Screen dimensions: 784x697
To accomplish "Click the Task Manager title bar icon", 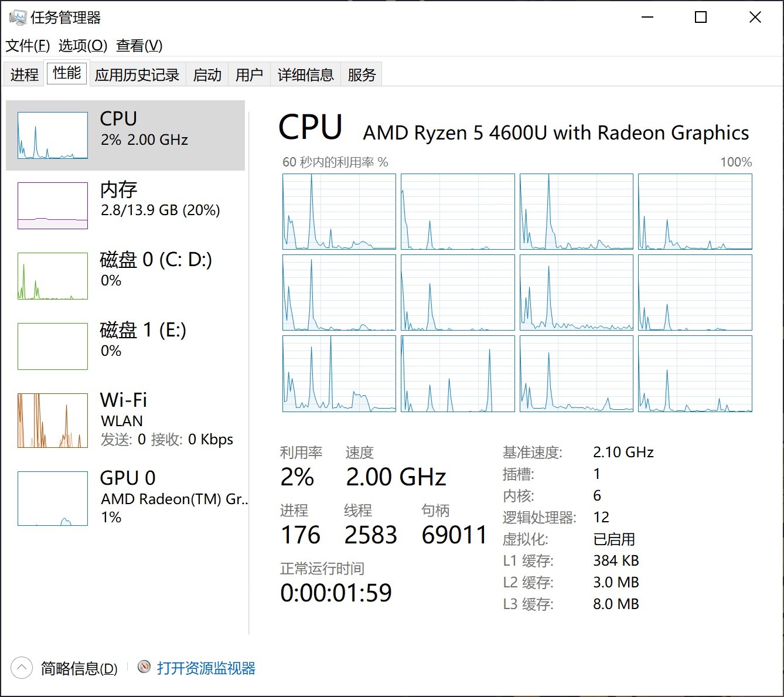I will pos(18,18).
